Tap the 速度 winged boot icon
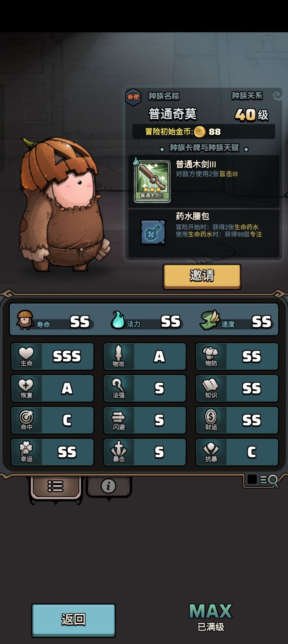Viewport: 288px width, 644px height. click(x=210, y=320)
